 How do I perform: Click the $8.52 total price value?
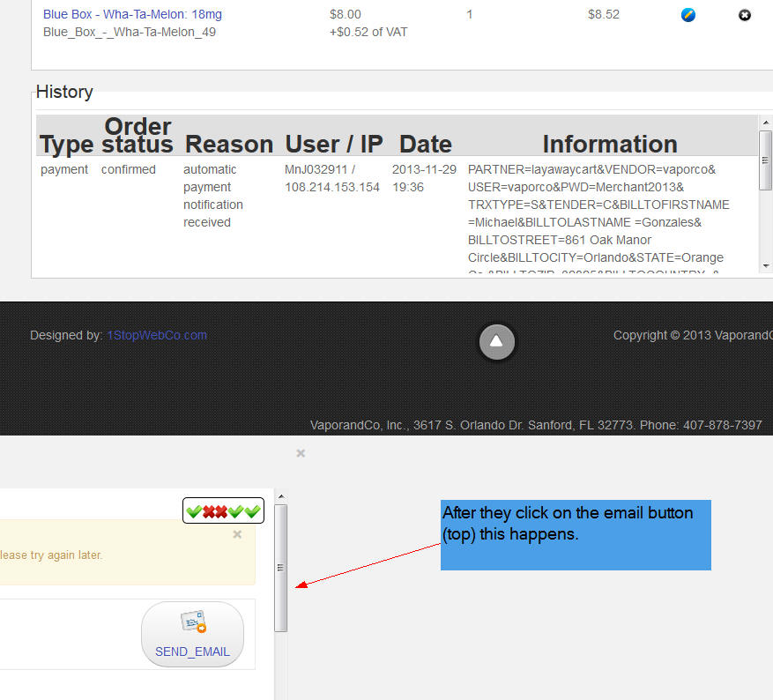click(604, 14)
